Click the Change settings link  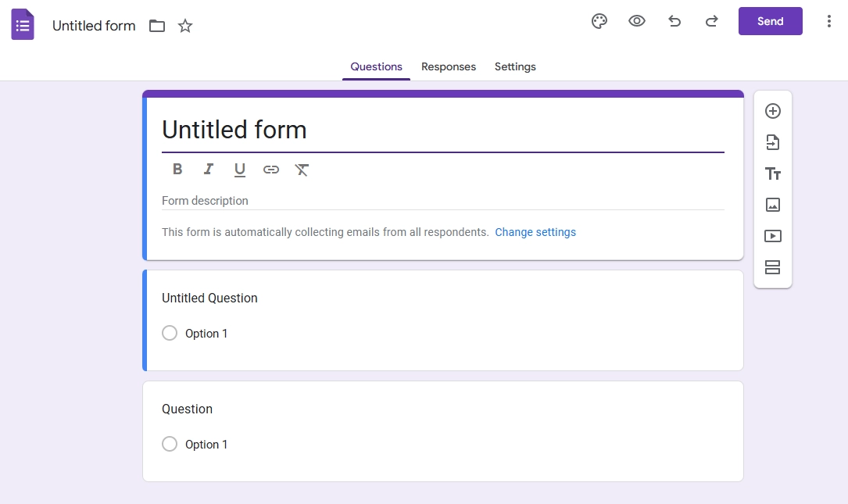click(x=535, y=232)
